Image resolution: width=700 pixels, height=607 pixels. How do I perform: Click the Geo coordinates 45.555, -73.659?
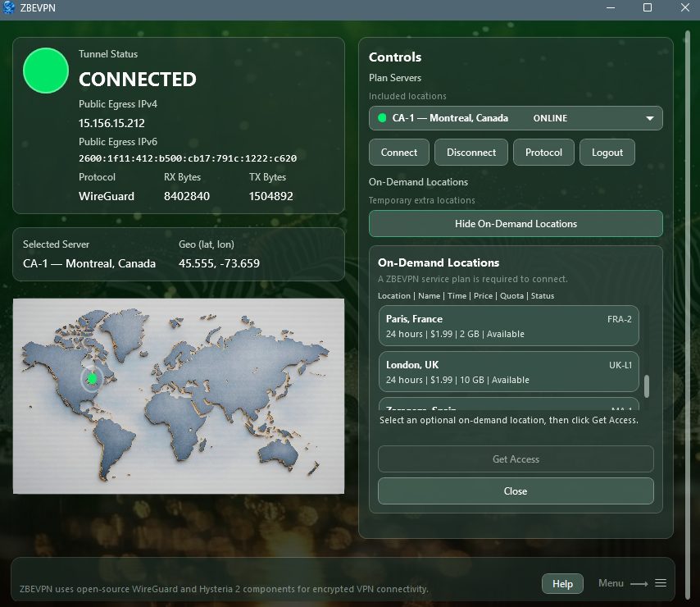219,263
